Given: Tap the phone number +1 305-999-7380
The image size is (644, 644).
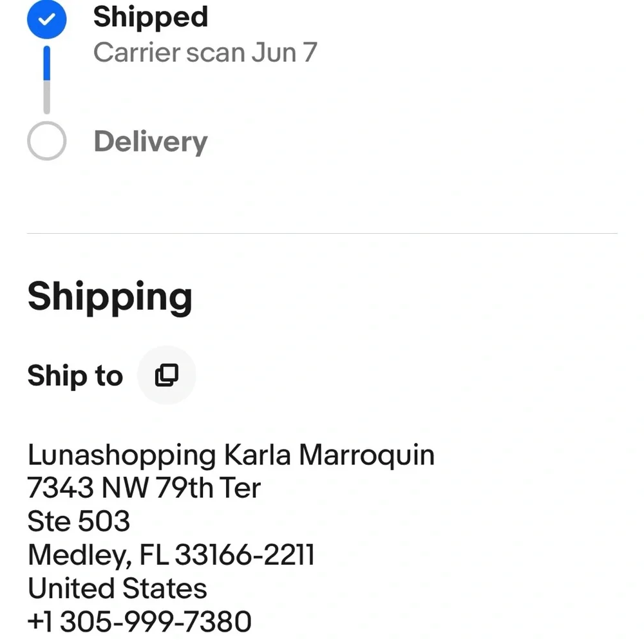Looking at the screenshot, I should 139,621.
